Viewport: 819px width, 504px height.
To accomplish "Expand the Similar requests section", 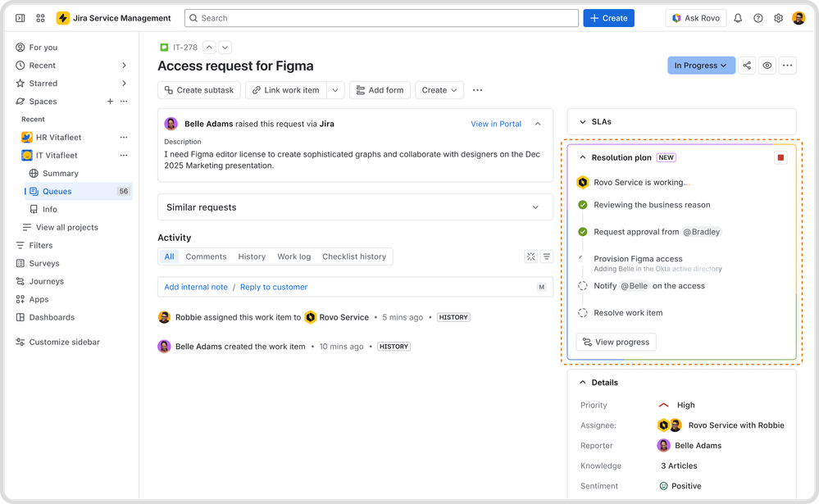I will click(x=535, y=207).
